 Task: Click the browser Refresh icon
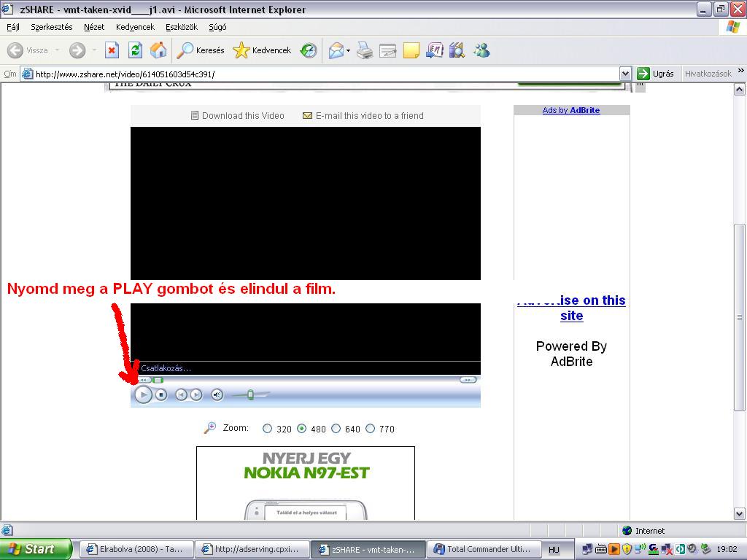(x=135, y=50)
